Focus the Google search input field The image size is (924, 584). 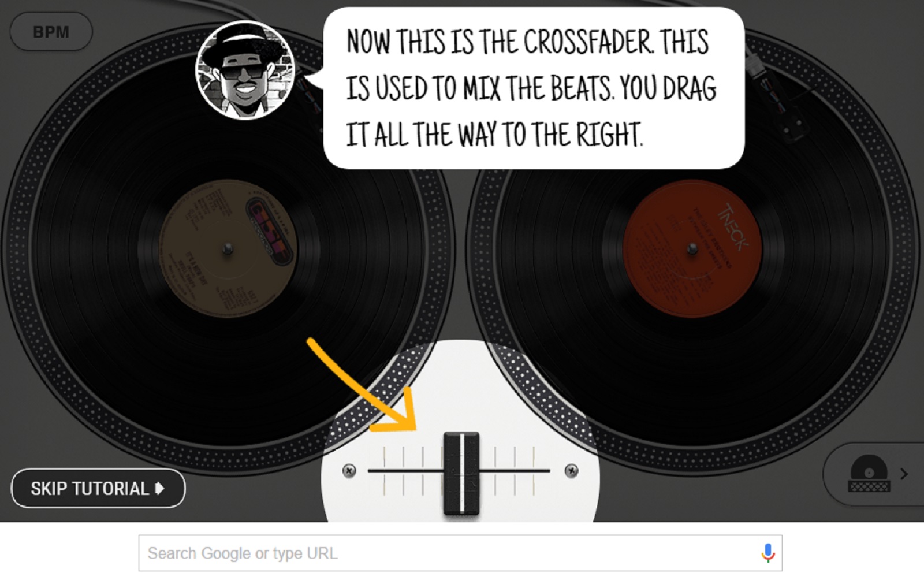coord(460,553)
